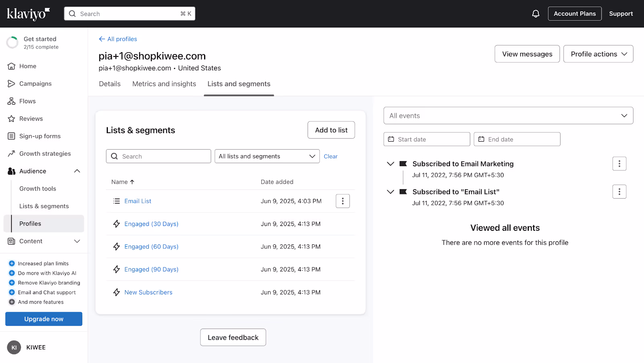Open the Support link

point(621,14)
